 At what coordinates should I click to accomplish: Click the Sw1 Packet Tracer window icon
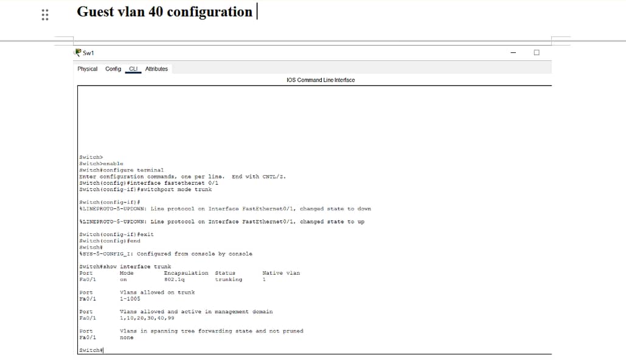[x=78, y=53]
